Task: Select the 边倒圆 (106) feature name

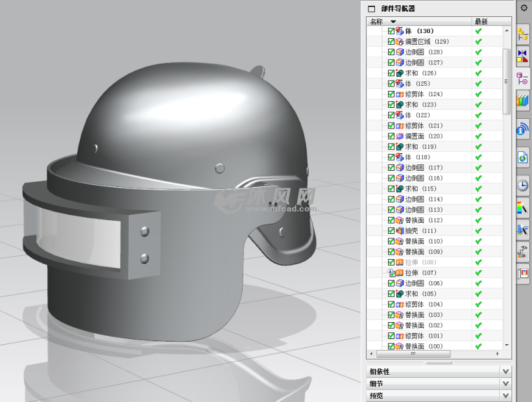Action: (x=424, y=283)
